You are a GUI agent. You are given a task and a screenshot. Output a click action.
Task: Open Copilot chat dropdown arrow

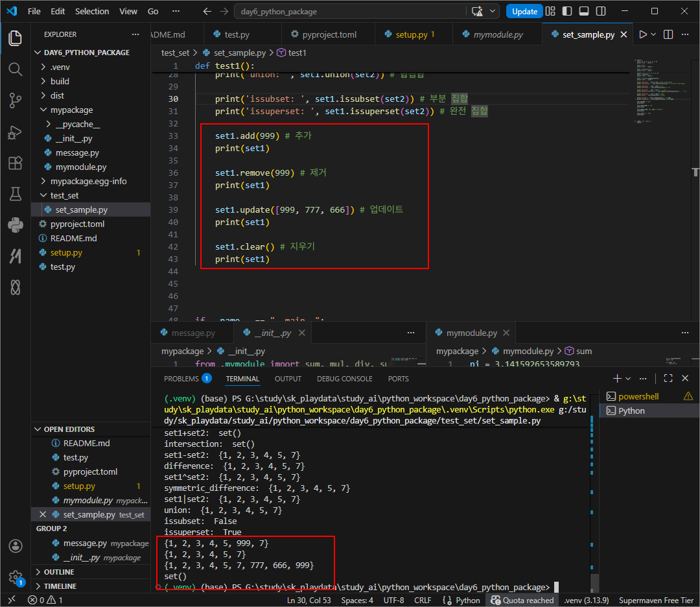click(493, 11)
